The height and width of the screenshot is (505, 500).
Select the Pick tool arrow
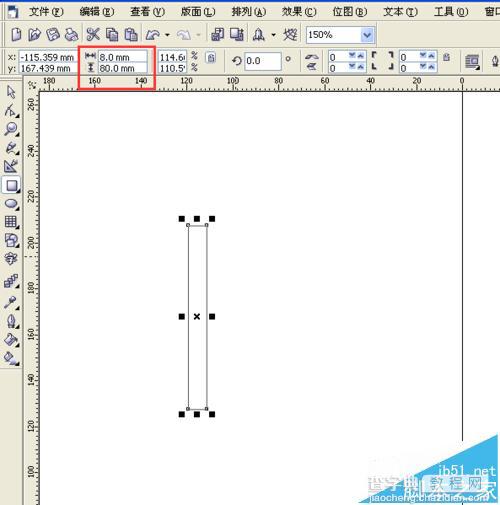click(11, 92)
